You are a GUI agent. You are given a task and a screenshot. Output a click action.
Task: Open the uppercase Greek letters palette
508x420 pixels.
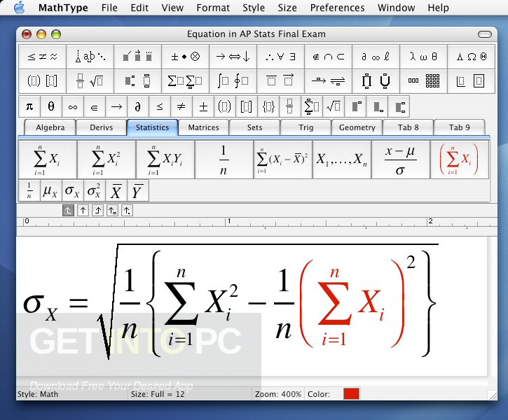click(471, 57)
